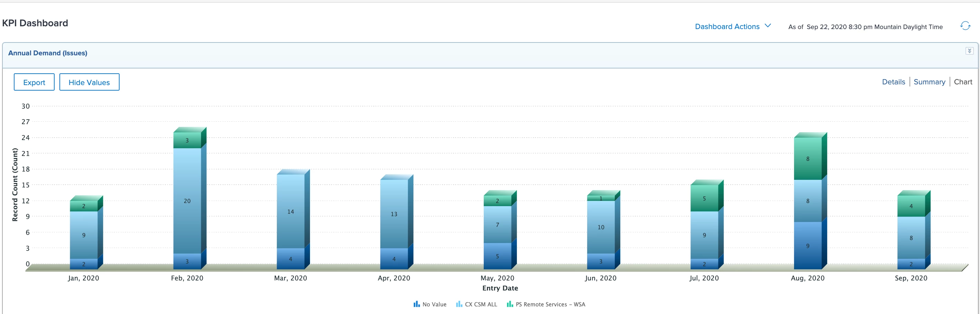980x314 pixels.
Task: Open the Dashboard Actions dropdown
Action: pos(733,26)
